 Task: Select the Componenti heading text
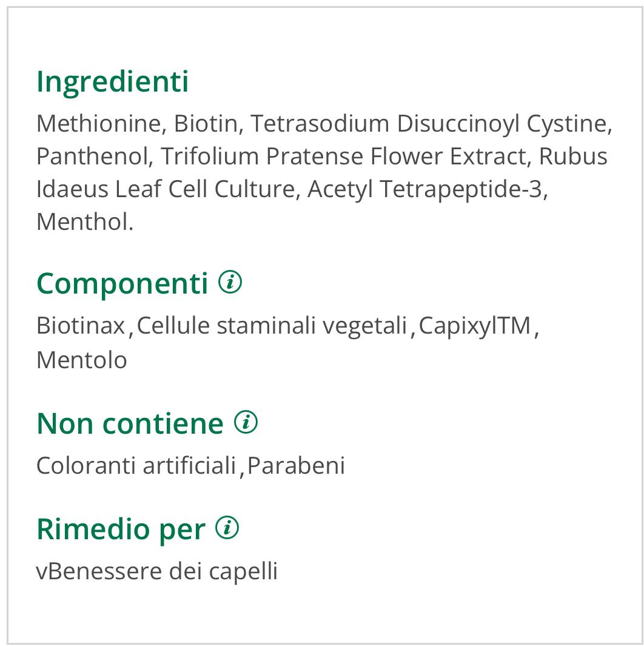(122, 283)
